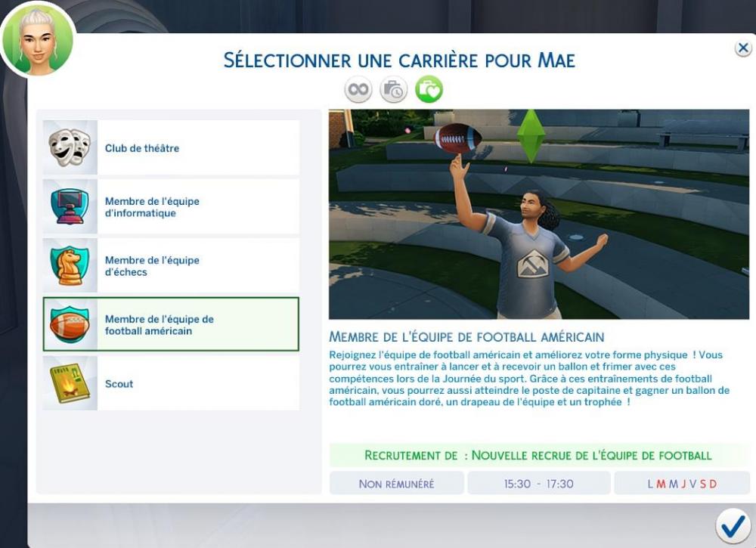
Task: Click the Sélectionner une carrière pour Mae title
Action: [399, 60]
